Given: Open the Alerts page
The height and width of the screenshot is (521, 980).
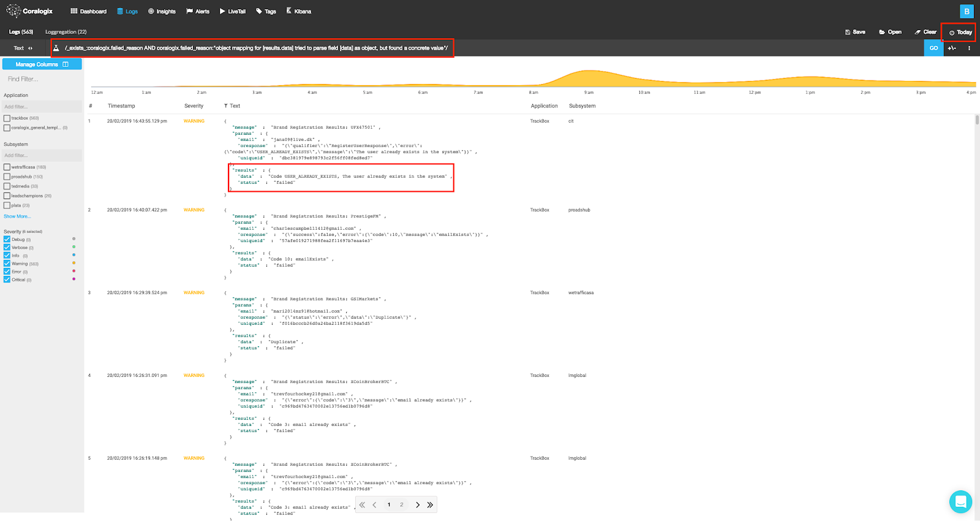Looking at the screenshot, I should (198, 11).
